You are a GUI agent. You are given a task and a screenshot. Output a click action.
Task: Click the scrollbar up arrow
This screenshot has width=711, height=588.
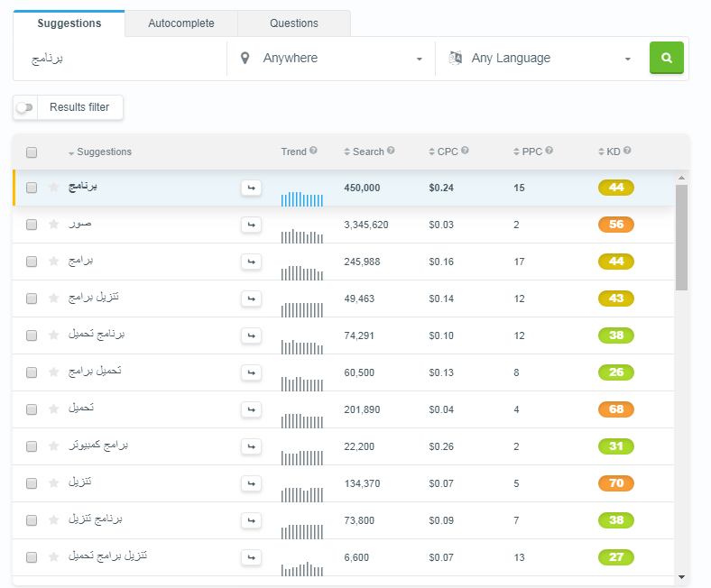(x=681, y=178)
